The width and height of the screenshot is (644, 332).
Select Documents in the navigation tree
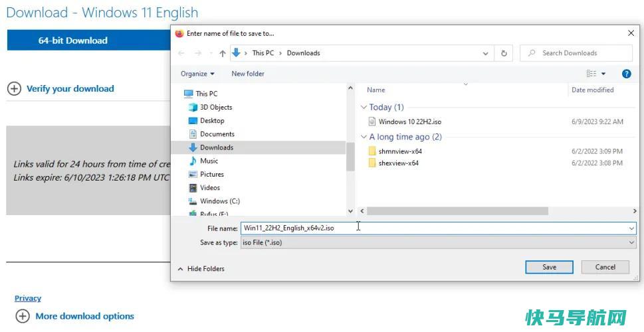217,133
